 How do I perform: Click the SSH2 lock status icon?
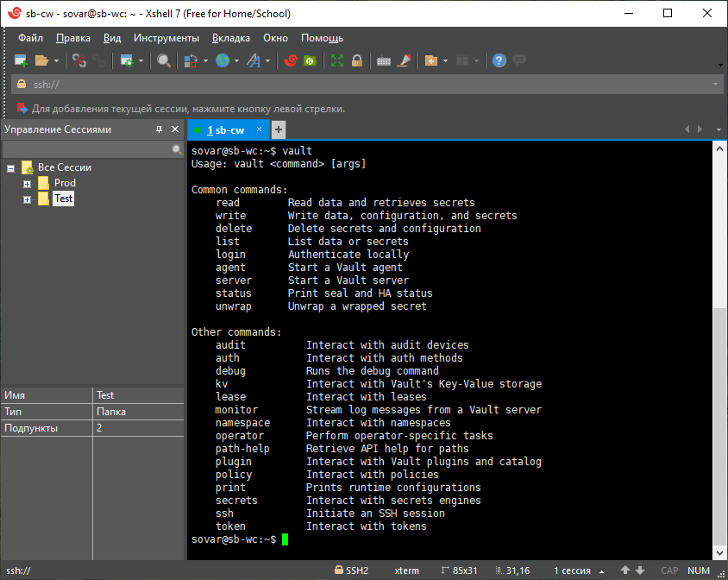(x=339, y=570)
